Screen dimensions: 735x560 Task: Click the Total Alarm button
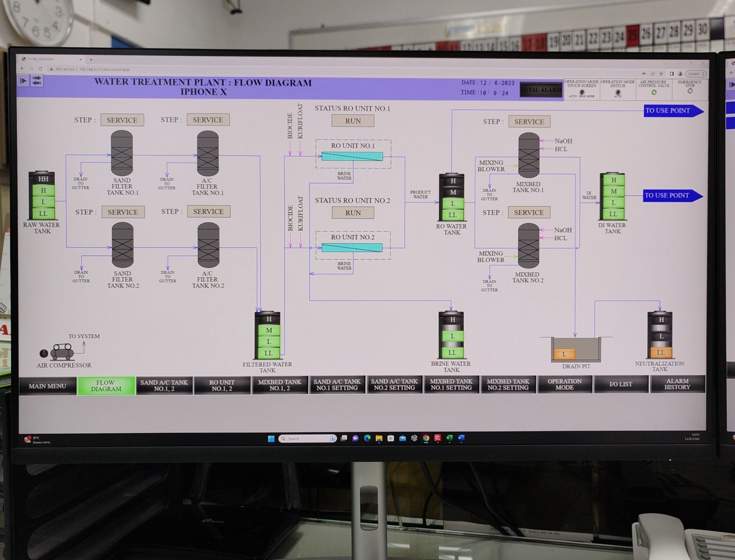pyautogui.click(x=541, y=90)
